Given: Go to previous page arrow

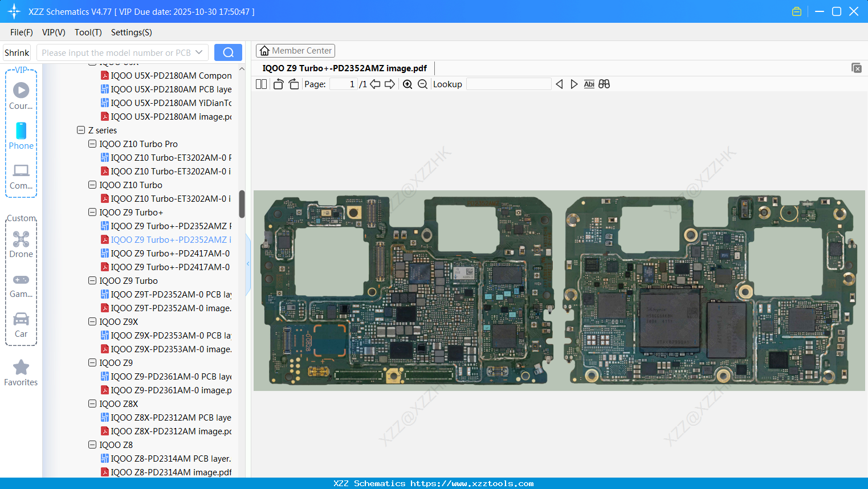Looking at the screenshot, I should pos(375,84).
